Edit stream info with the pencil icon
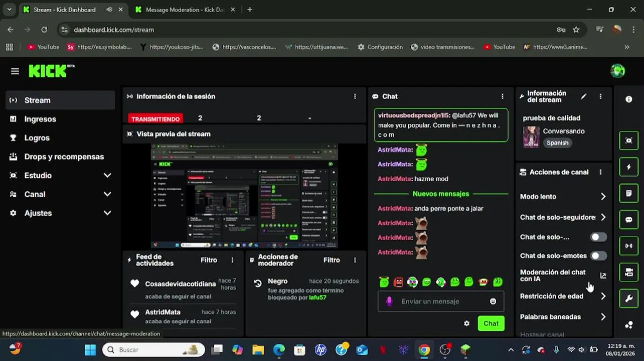Screen dimensions: 644x361 [x=583, y=96]
